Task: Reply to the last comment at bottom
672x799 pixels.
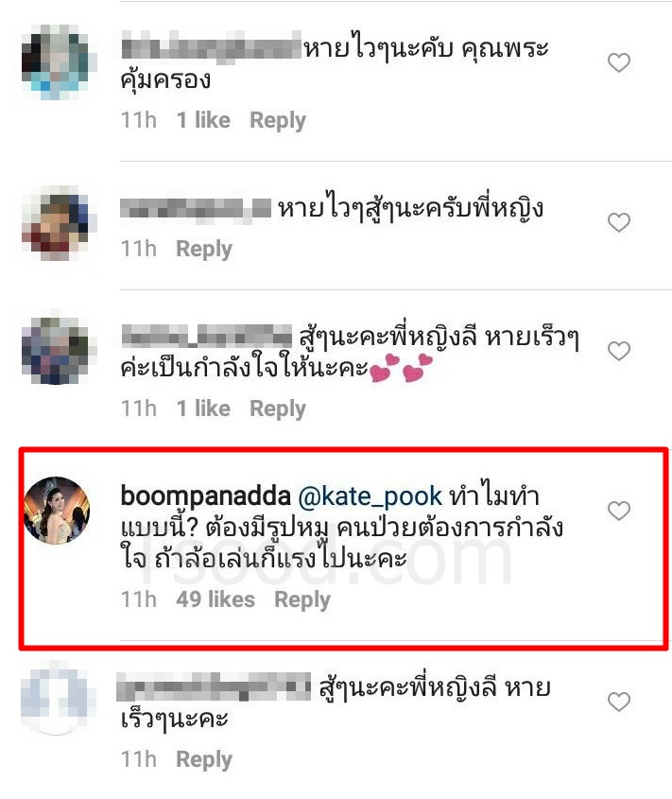Action: point(204,760)
